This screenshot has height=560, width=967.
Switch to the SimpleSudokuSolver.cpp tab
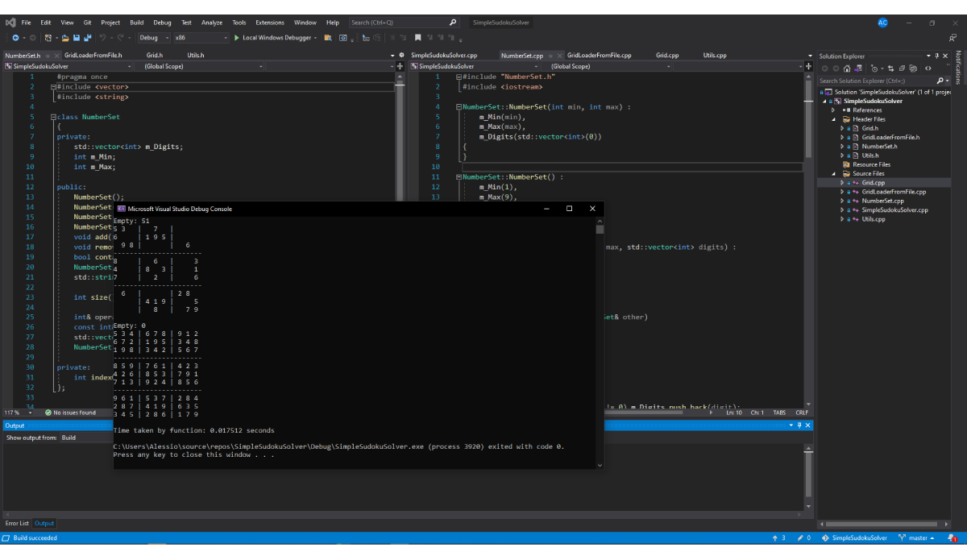pos(444,56)
